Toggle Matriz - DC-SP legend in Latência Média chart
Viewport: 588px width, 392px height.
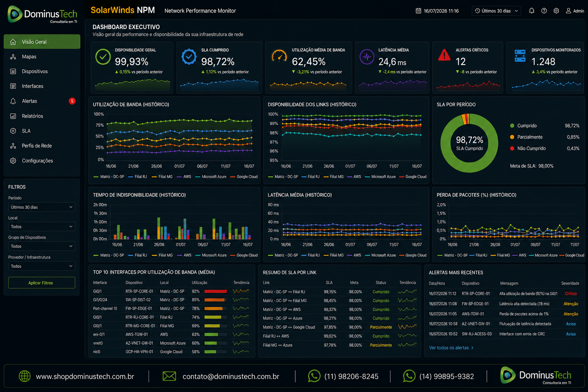coord(283,255)
